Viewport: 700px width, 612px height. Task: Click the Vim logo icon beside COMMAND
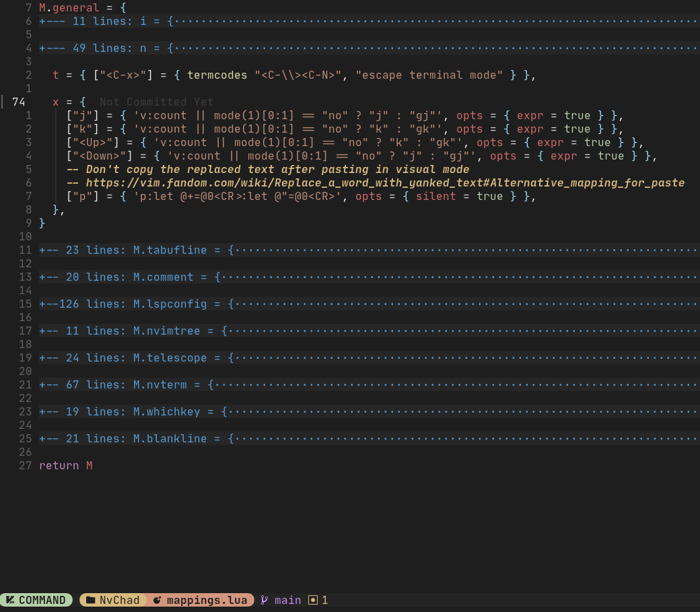pos(10,600)
